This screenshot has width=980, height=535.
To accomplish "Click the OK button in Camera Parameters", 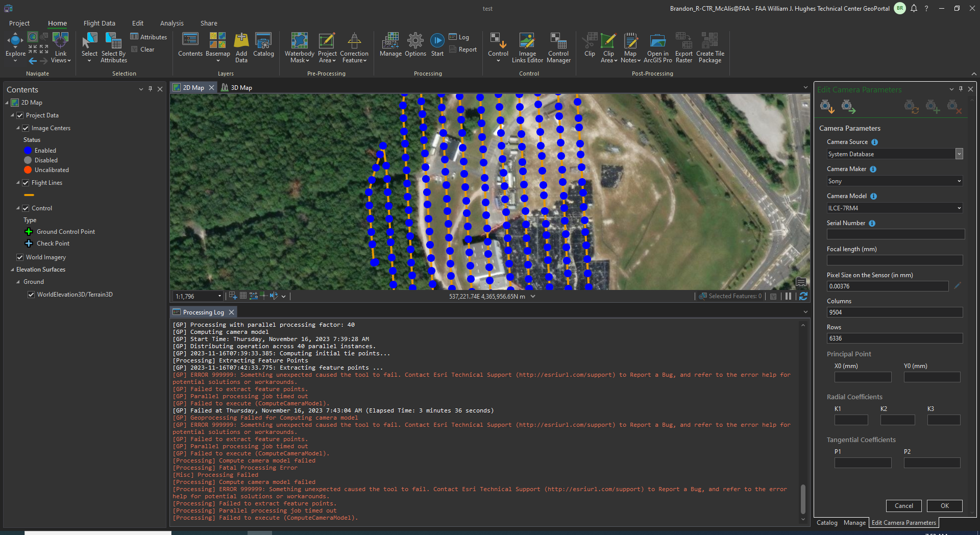I will pyautogui.click(x=944, y=506).
